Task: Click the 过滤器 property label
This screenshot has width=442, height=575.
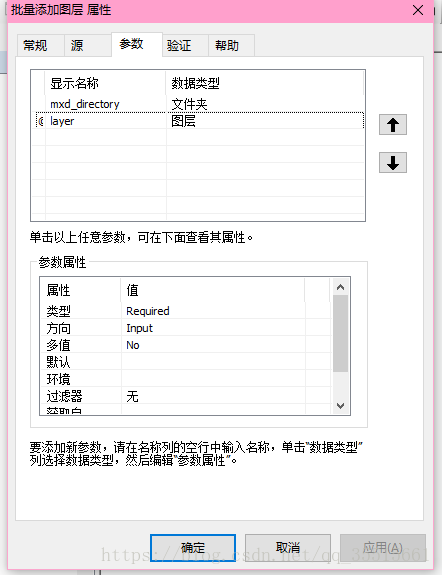Action: 65,396
